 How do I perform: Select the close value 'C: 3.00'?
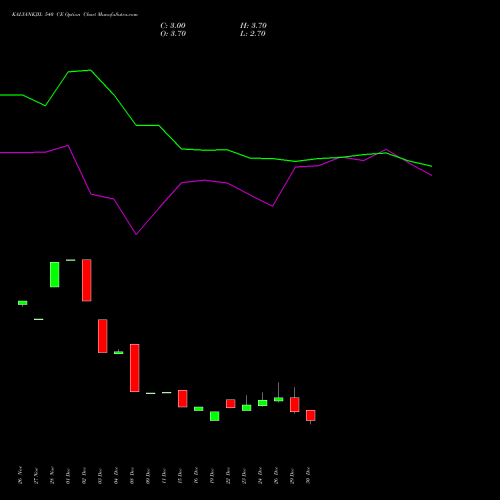[173, 26]
